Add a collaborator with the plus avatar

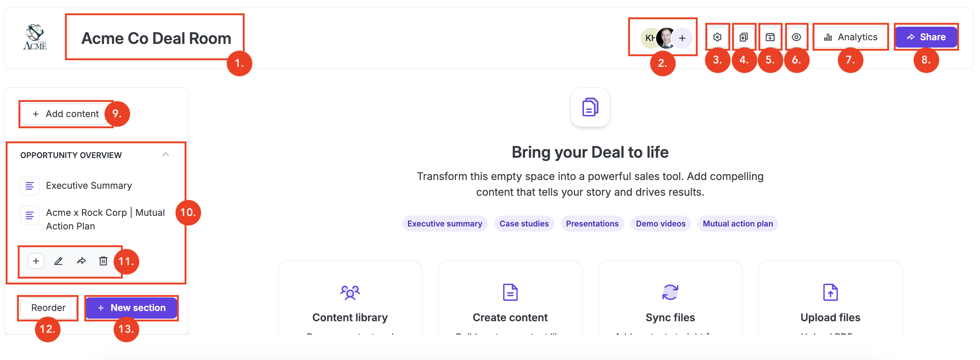click(682, 38)
